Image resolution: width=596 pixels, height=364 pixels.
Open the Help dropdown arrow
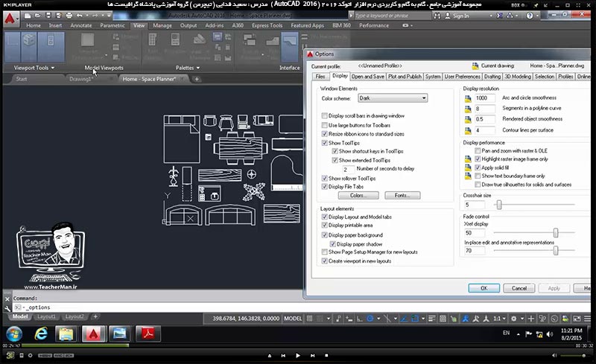537,16
